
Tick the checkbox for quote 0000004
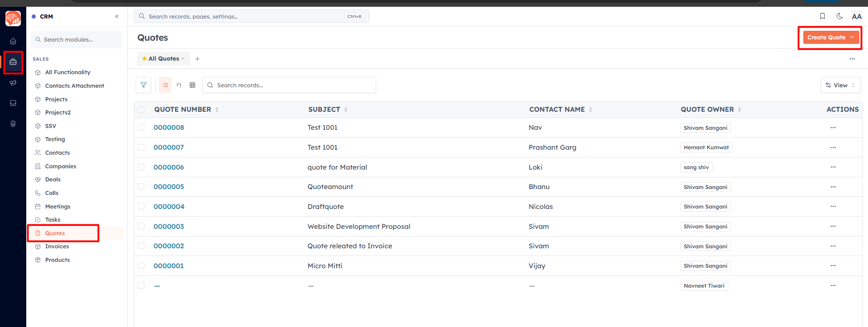[141, 206]
